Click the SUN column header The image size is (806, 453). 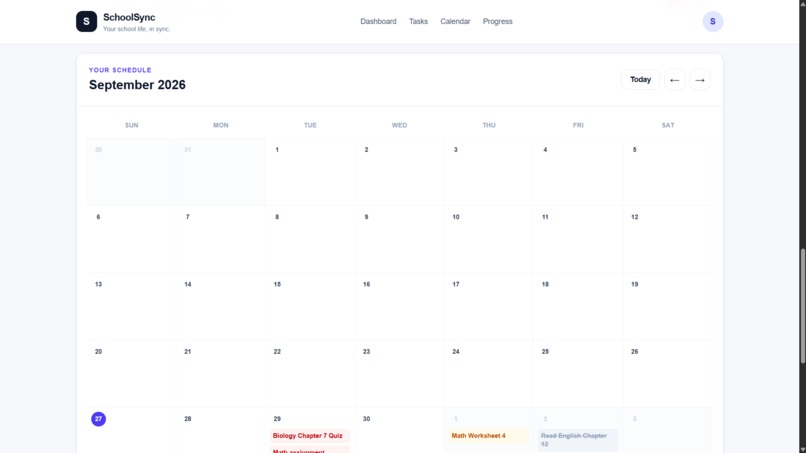pyautogui.click(x=132, y=125)
